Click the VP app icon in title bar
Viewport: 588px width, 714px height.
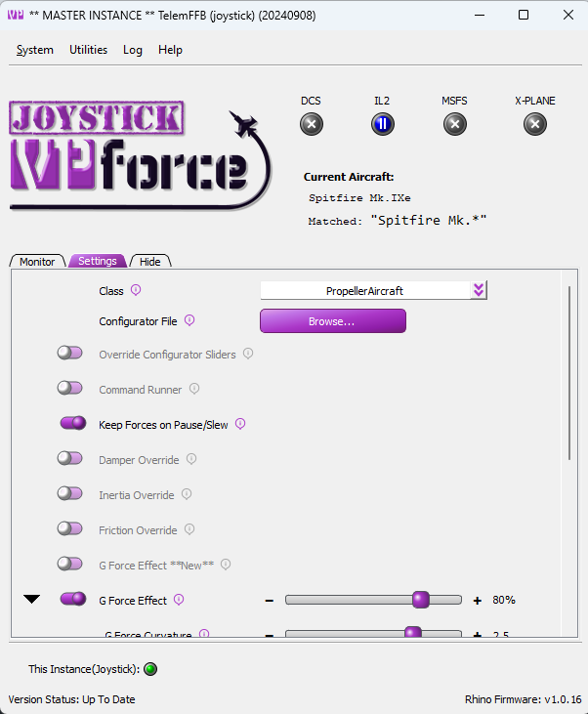click(x=16, y=15)
